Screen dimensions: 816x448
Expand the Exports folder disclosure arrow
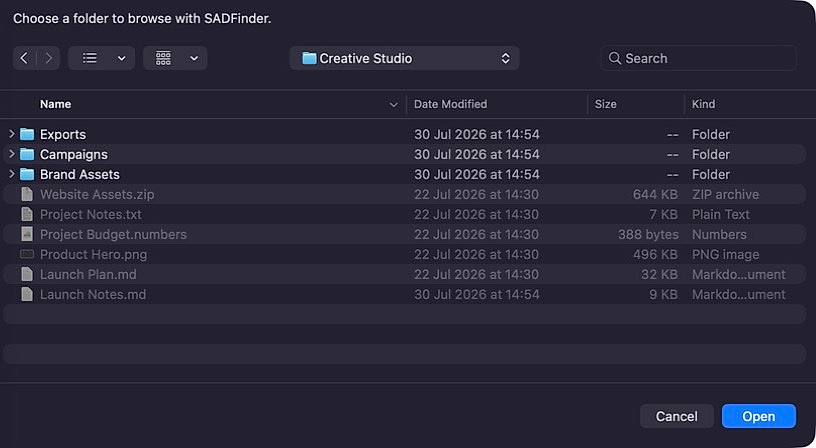[x=11, y=134]
